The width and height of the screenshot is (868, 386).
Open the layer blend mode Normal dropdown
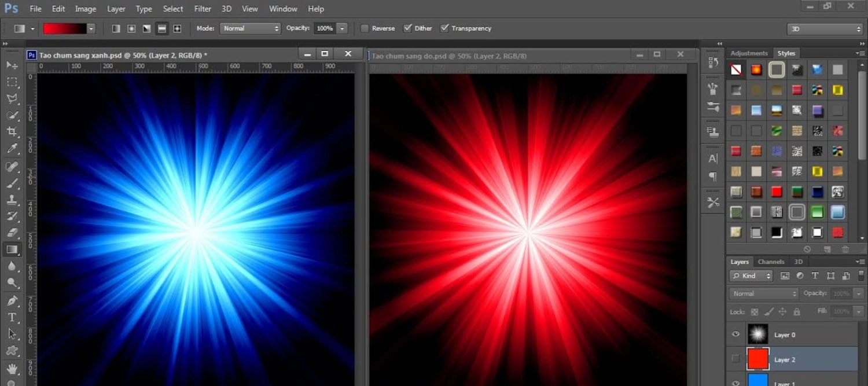[764, 293]
